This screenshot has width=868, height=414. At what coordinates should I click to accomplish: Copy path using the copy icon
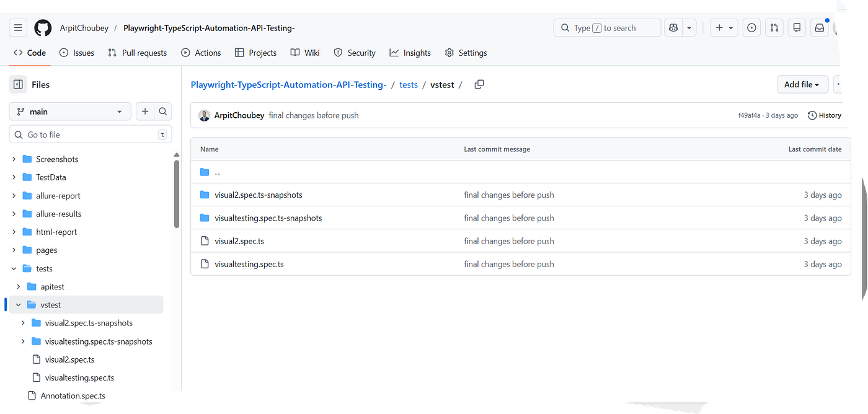479,84
